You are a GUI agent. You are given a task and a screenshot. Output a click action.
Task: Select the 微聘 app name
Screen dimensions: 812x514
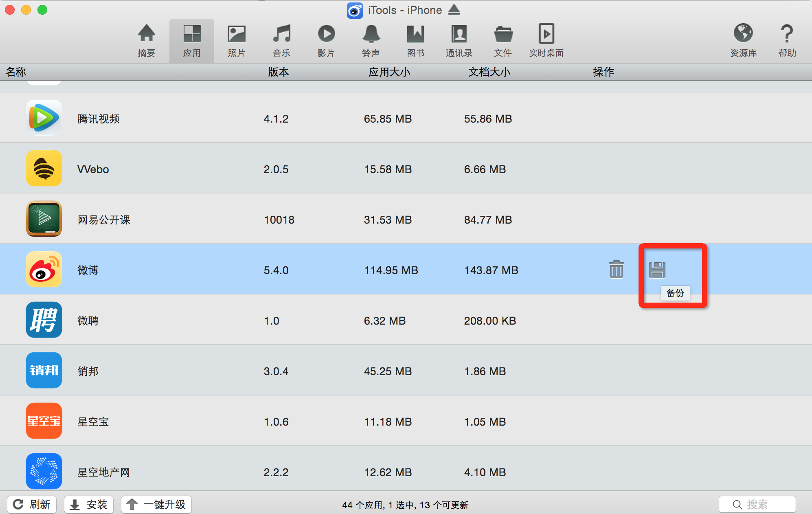coord(88,321)
